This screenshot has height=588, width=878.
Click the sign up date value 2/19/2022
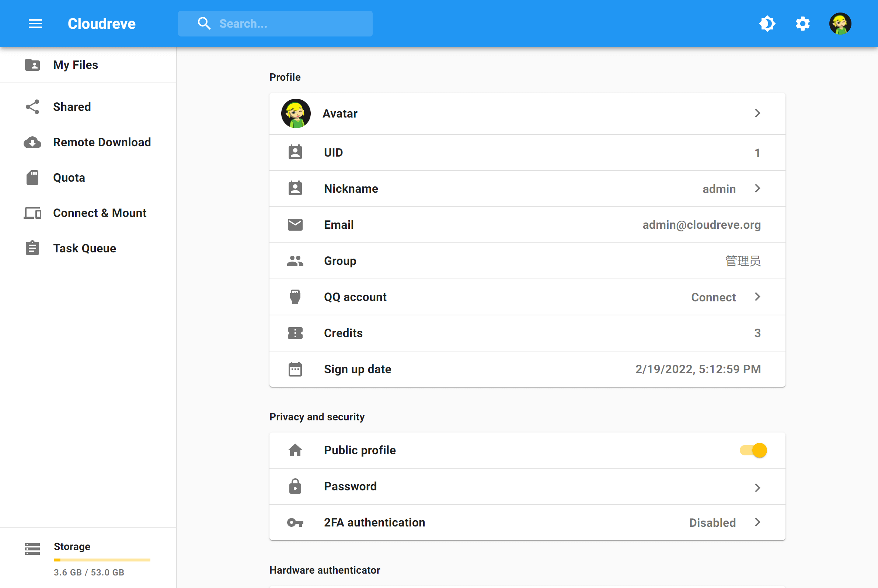[x=698, y=369]
